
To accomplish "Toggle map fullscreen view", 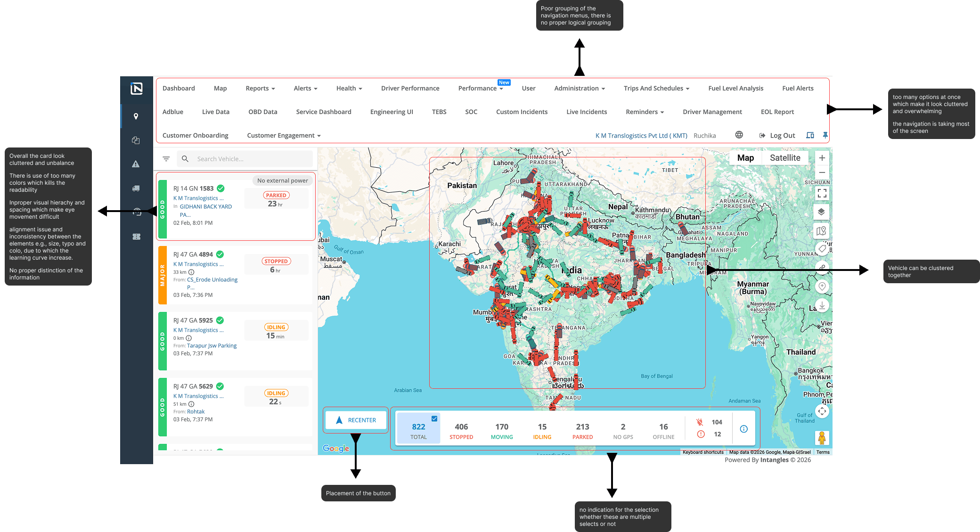I will click(822, 193).
